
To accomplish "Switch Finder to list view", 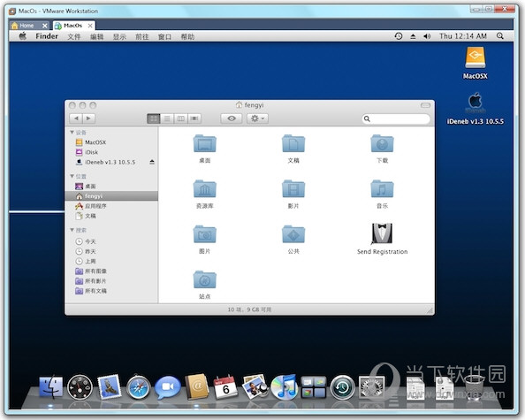I will 167,118.
